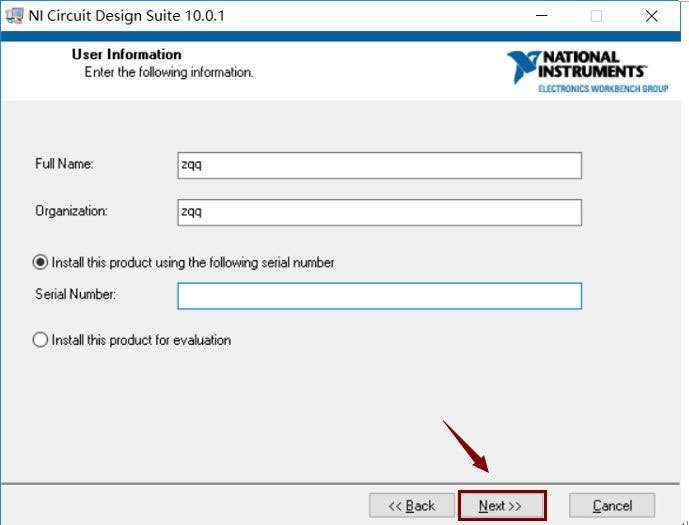Click the 'Install this product for evaluation' label

(x=141, y=340)
